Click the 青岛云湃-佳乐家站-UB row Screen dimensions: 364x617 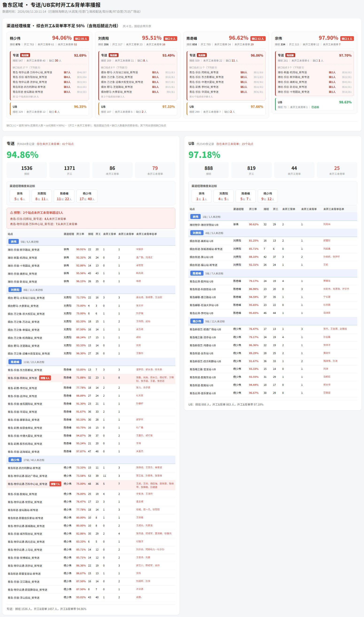click(273, 393)
